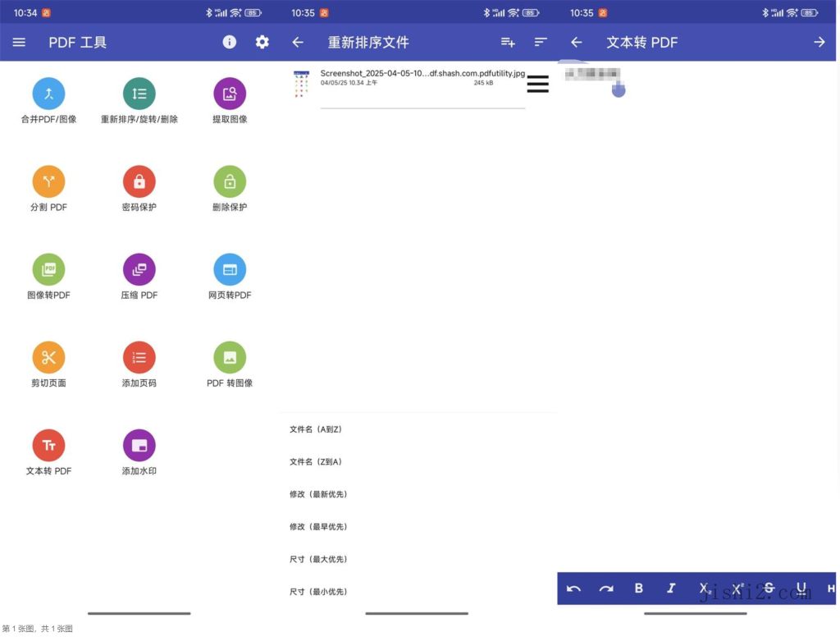840x637 pixels.
Task: Tap the Screenshot file thumbnail
Action: click(302, 85)
